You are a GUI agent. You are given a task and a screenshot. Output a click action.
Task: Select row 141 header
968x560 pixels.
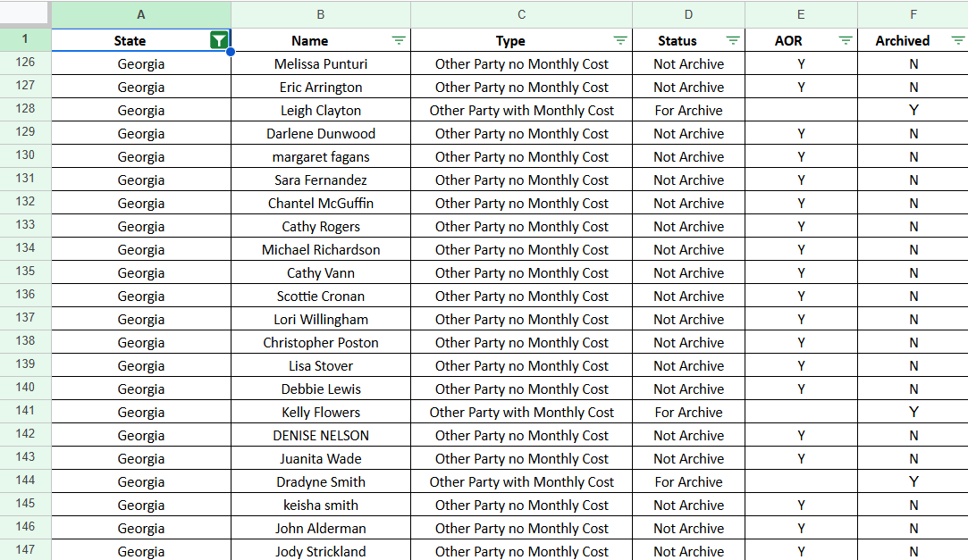point(25,412)
